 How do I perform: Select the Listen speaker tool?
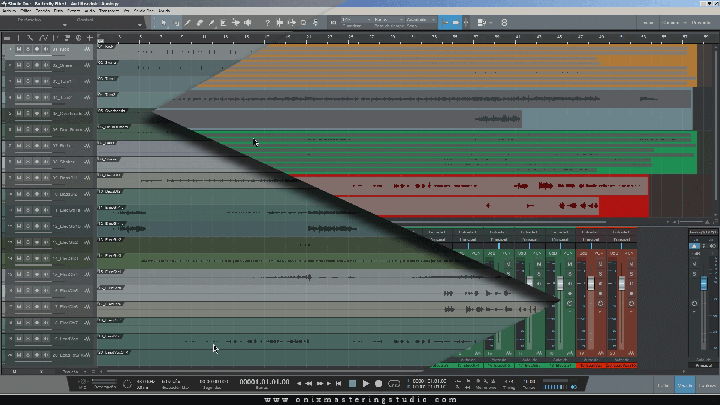[x=248, y=22]
